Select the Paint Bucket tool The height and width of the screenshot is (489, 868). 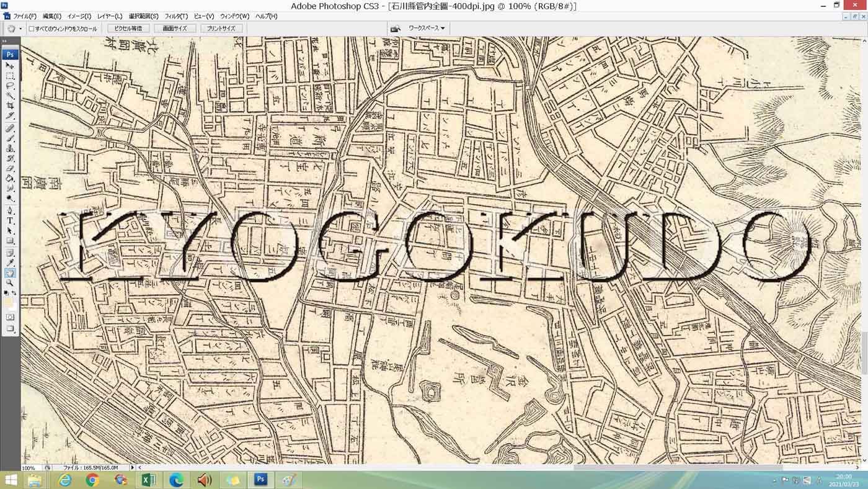[10, 178]
